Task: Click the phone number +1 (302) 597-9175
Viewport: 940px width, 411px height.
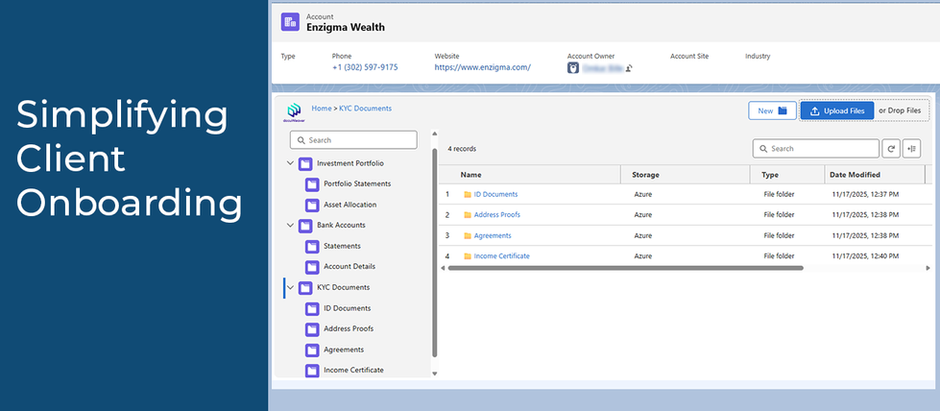Action: [365, 68]
